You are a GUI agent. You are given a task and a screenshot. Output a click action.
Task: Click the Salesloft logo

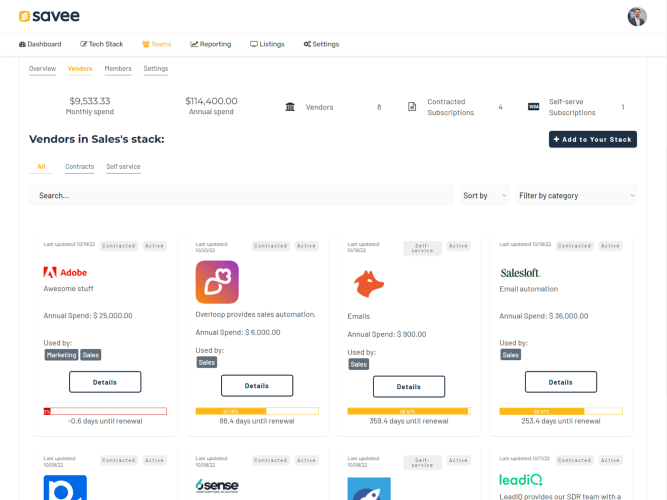[x=521, y=273]
